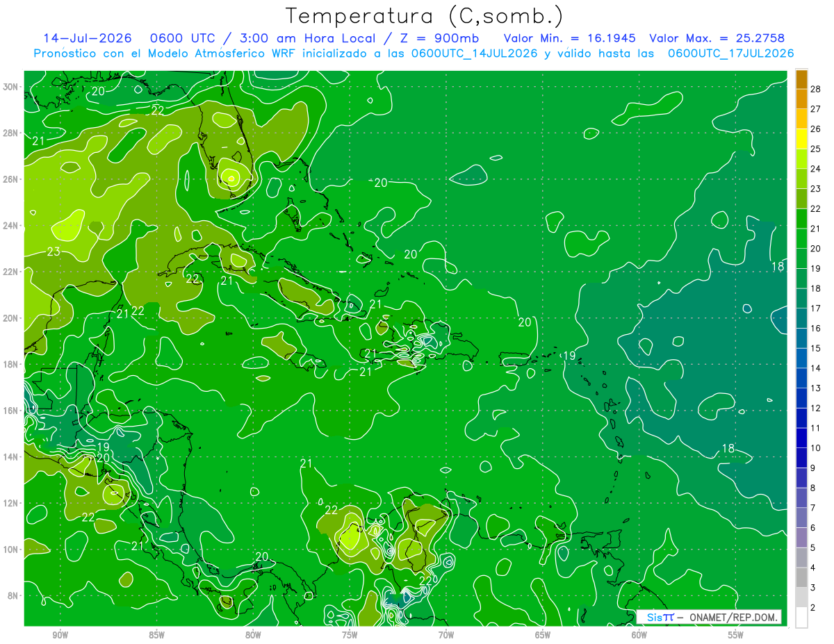The image size is (834, 644).
Task: Click the "85W" longitude label
Action: [157, 635]
